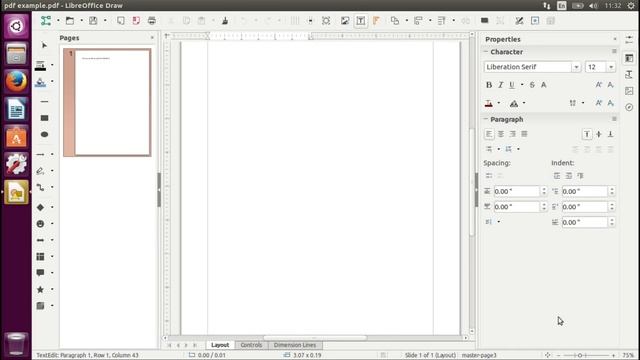Set paragraph alignment to Right
Image resolution: width=640 pixels, height=360 pixels.
click(513, 134)
